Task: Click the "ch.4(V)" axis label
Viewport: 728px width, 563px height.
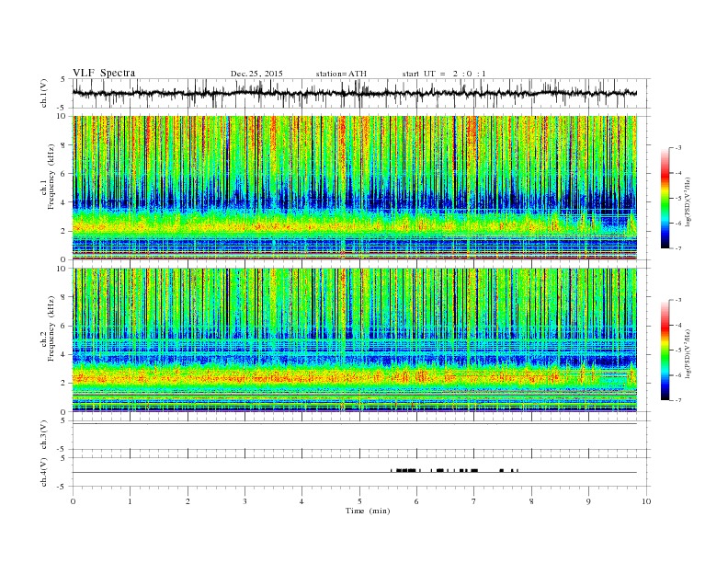Action: 44,472
